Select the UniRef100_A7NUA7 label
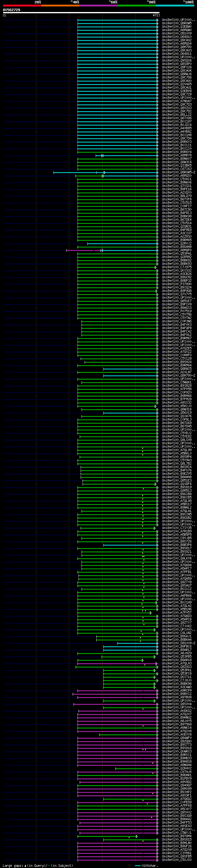197x868 pixels. 176,101
